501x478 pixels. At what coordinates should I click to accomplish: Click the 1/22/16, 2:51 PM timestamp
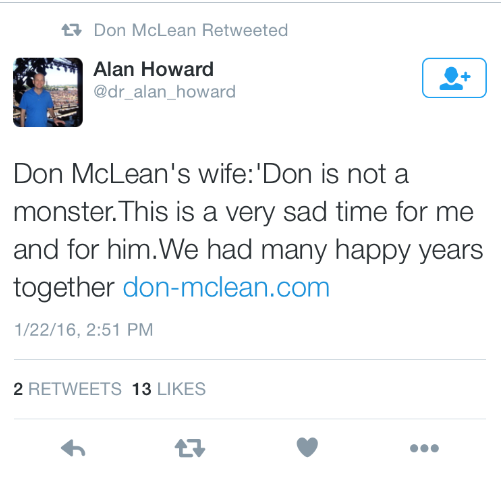[83, 330]
